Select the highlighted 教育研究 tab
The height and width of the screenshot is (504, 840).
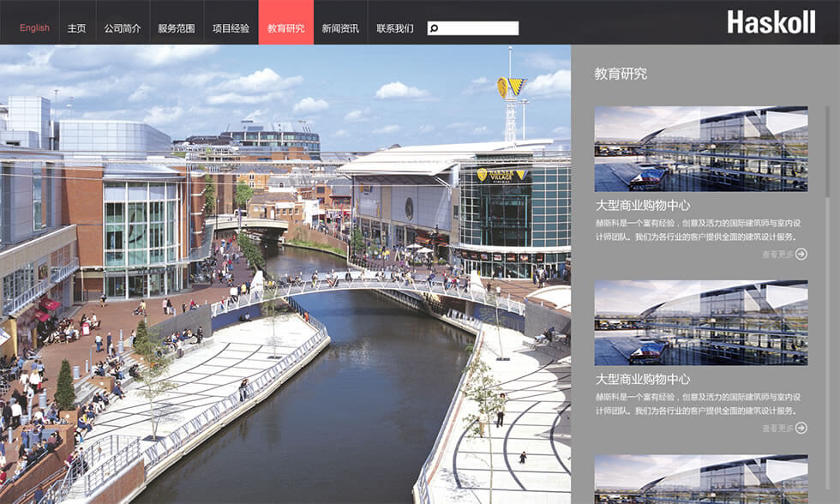point(286,22)
